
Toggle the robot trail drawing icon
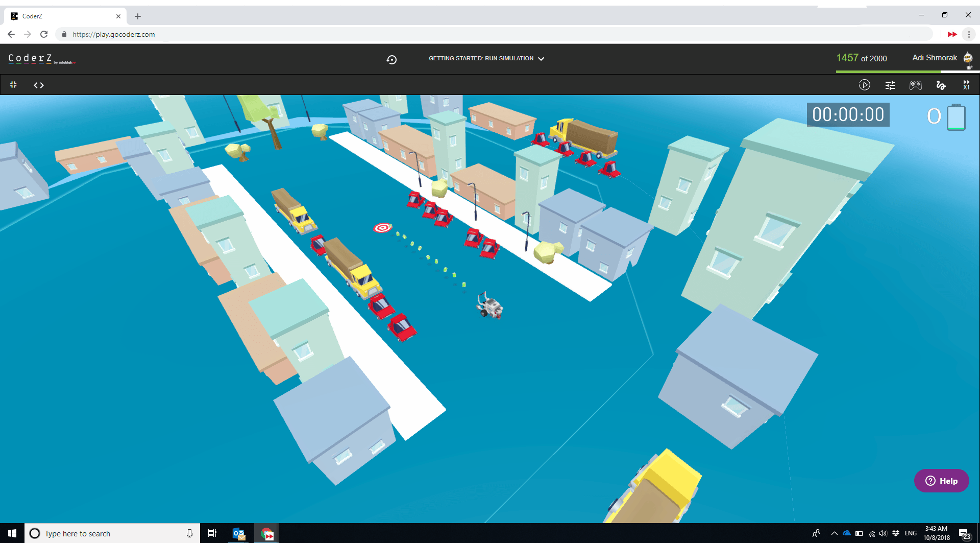(942, 85)
